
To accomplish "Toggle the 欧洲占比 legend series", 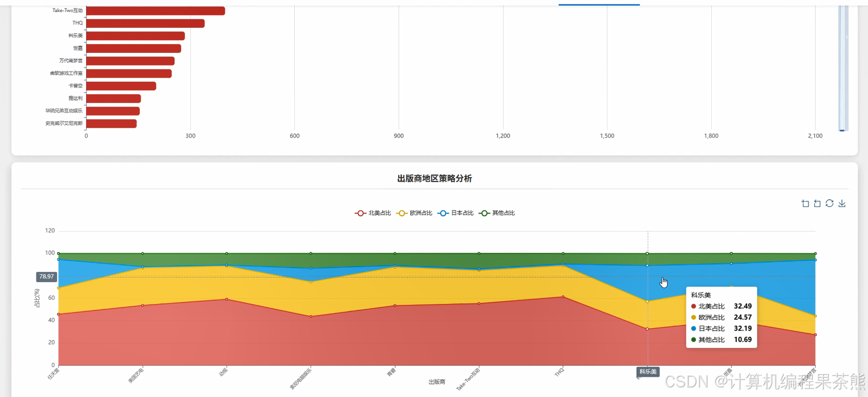I will tap(414, 213).
